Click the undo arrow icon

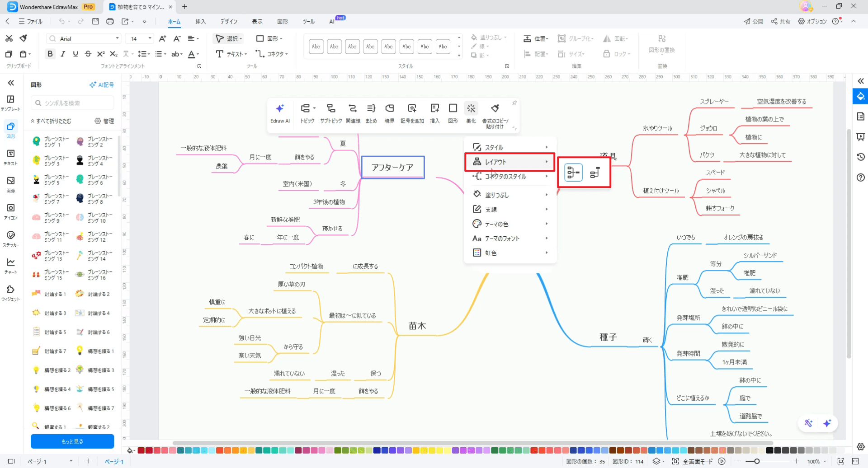[61, 21]
